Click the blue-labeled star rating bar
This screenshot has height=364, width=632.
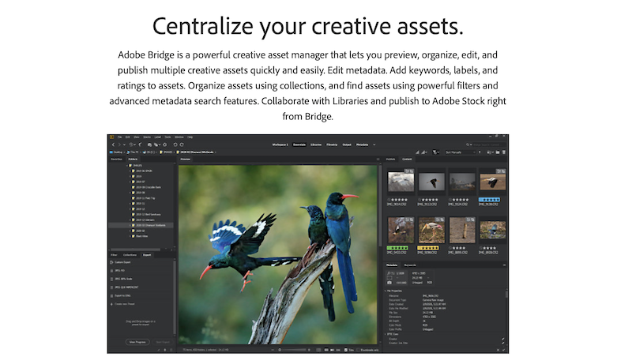[489, 199]
